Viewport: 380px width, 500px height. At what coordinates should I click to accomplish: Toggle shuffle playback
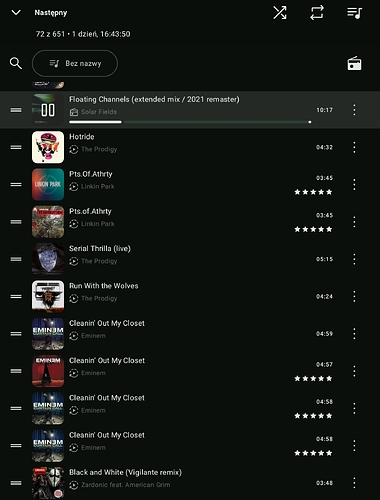pos(280,13)
